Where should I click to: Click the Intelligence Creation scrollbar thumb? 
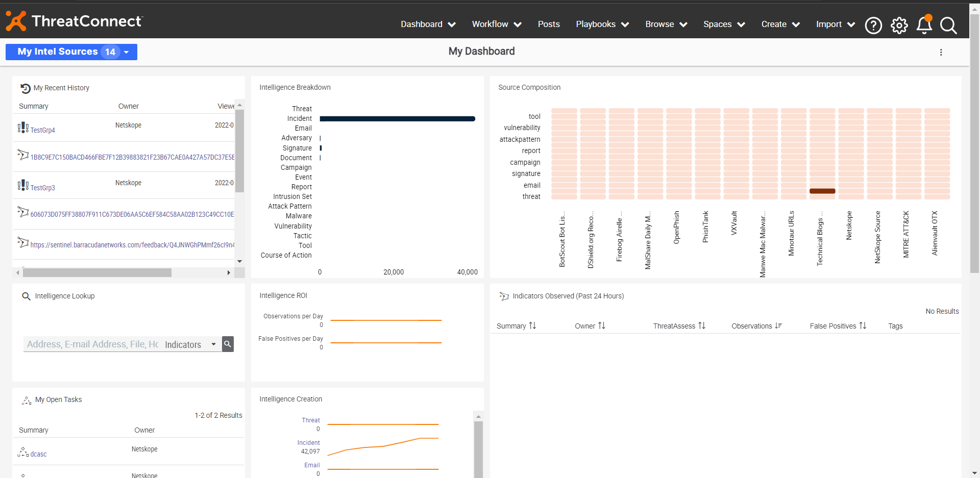pos(478,450)
